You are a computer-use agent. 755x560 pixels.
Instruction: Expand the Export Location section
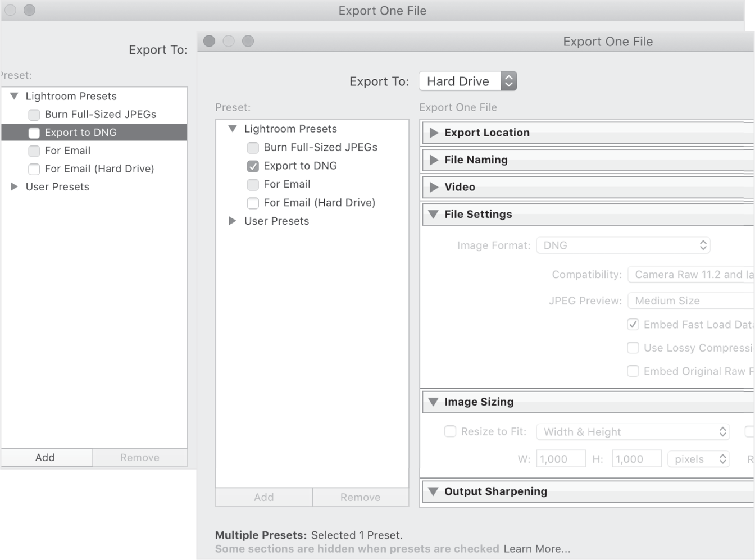pos(434,133)
